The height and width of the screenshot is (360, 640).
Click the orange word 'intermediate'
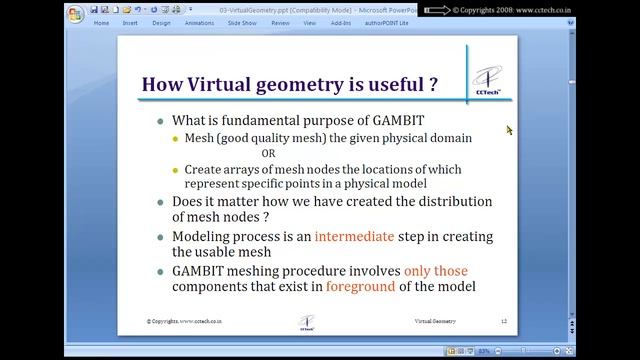click(354, 236)
